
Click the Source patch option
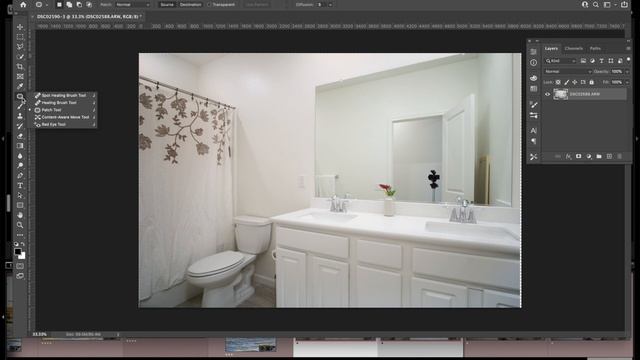[x=167, y=4]
